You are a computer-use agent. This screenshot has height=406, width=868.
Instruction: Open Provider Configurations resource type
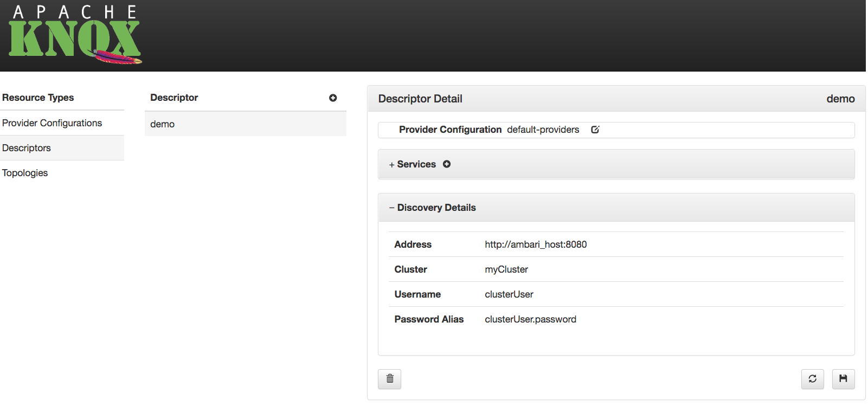point(52,123)
